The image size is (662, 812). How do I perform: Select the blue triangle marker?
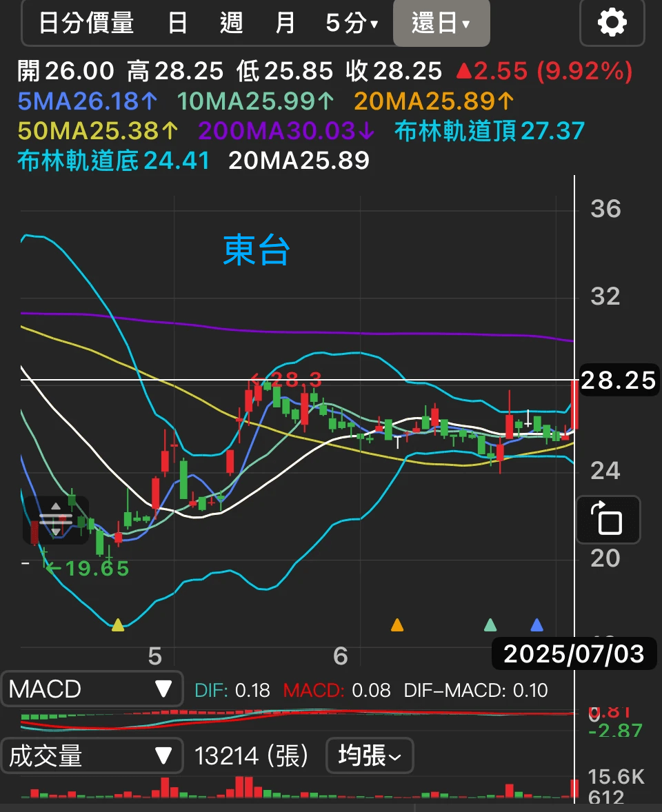(x=537, y=625)
